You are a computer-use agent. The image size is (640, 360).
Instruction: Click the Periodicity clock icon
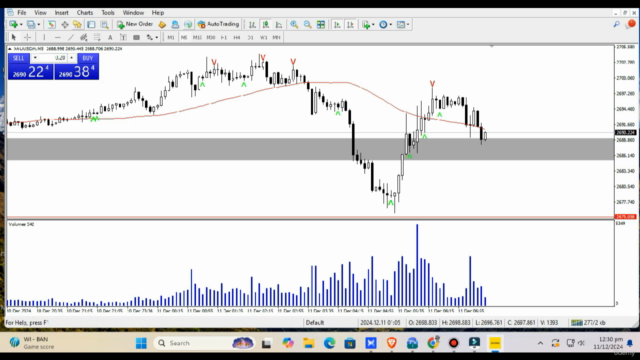pyautogui.click(x=383, y=24)
